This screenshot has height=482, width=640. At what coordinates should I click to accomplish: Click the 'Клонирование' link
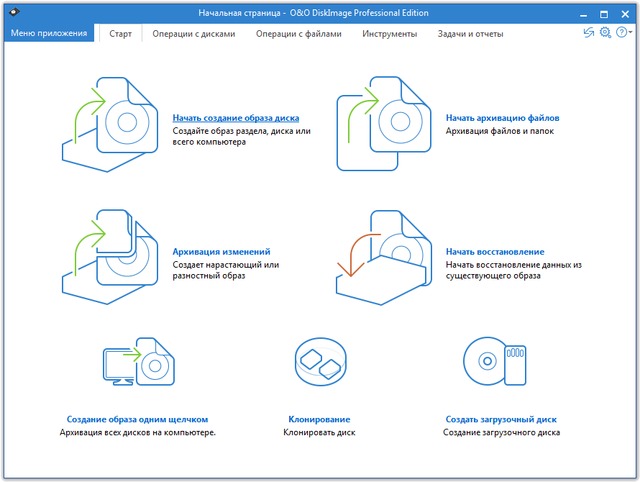pyautogui.click(x=319, y=420)
